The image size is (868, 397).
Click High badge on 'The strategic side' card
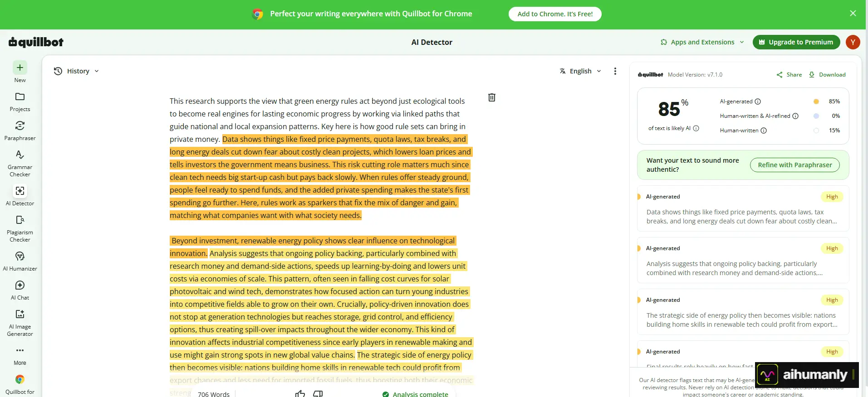(x=832, y=300)
